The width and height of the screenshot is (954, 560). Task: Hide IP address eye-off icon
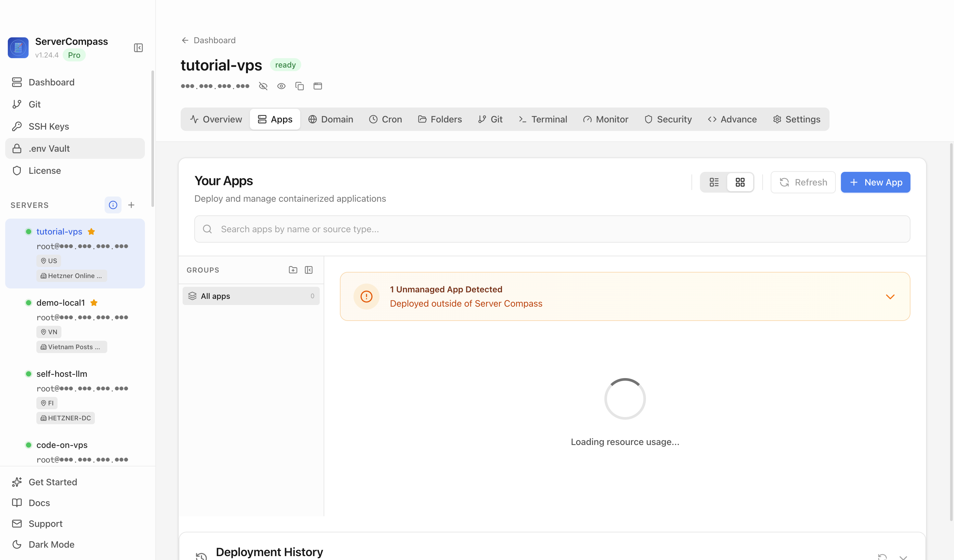pyautogui.click(x=263, y=86)
